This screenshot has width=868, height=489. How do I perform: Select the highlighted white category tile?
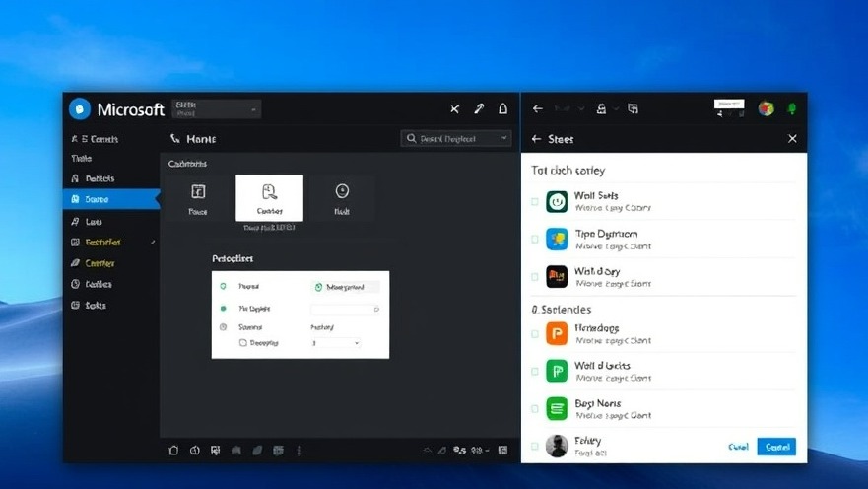270,198
